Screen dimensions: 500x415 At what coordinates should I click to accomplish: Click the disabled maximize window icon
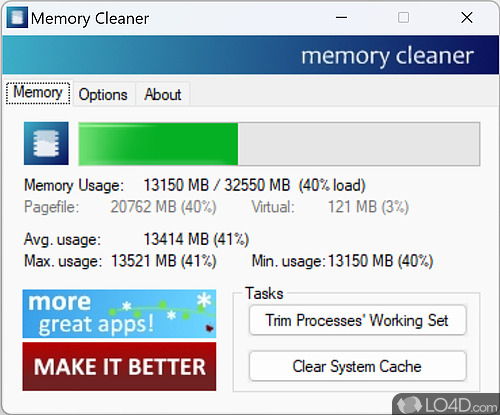[403, 17]
